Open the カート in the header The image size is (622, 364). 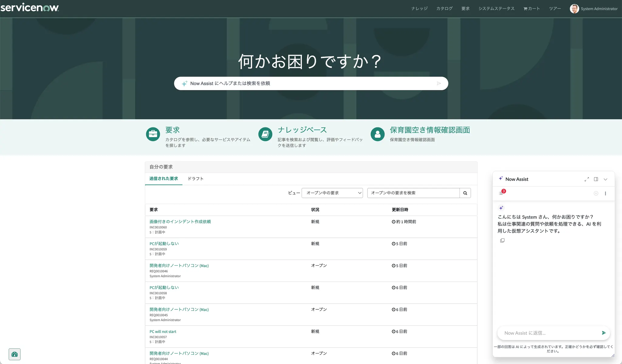click(531, 9)
